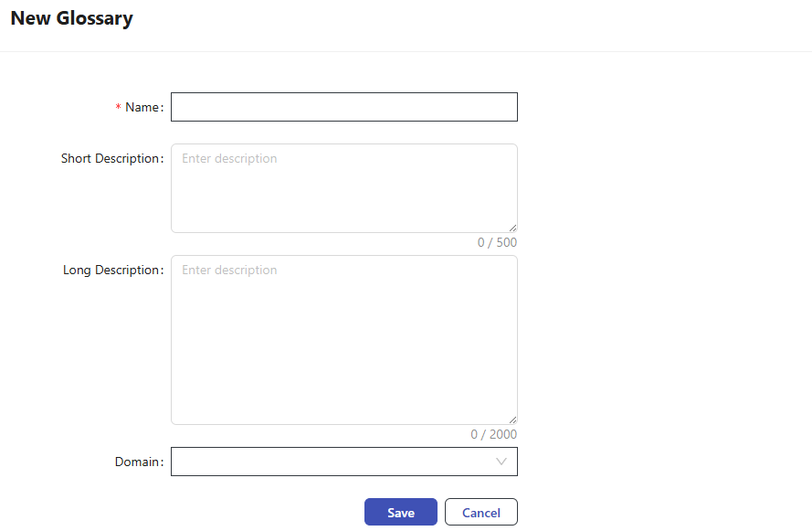Click the Name field label
This screenshot has height=531, width=812.
[142, 107]
